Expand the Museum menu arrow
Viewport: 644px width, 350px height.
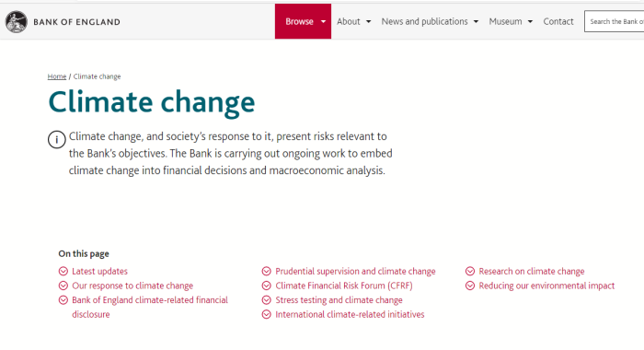(x=530, y=22)
